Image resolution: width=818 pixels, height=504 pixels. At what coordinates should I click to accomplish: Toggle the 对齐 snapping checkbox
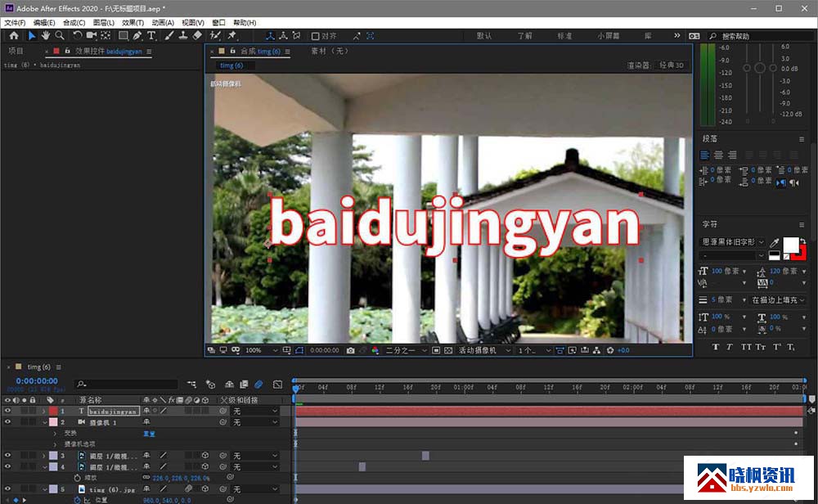[x=315, y=36]
